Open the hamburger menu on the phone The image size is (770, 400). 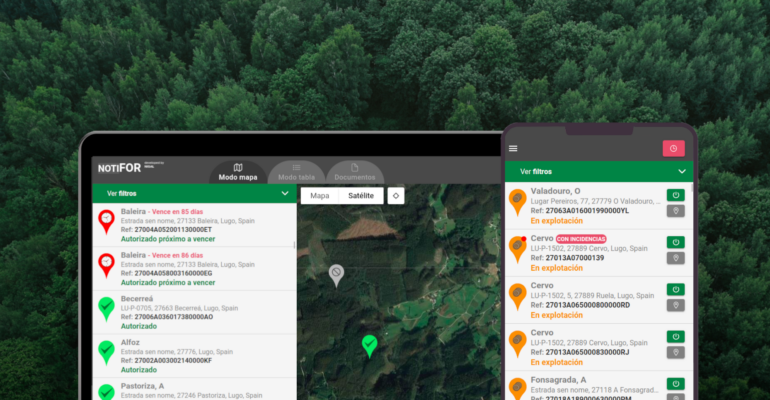click(x=513, y=149)
